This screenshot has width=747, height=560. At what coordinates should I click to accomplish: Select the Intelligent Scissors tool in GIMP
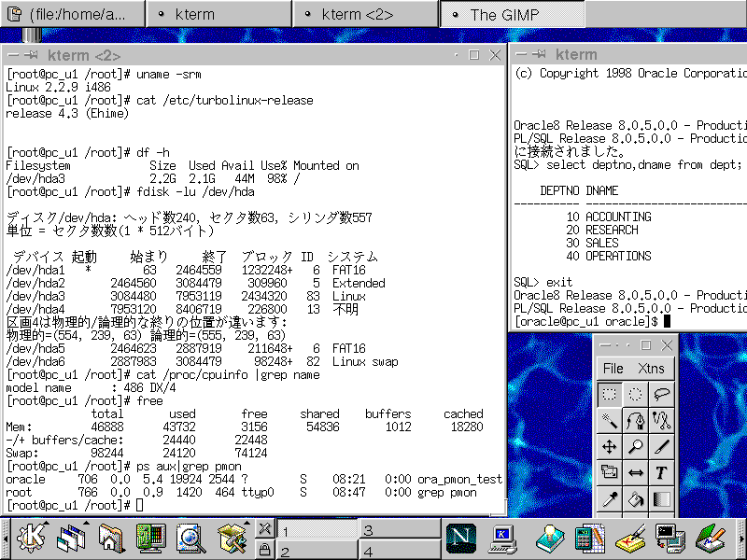[x=661, y=421]
